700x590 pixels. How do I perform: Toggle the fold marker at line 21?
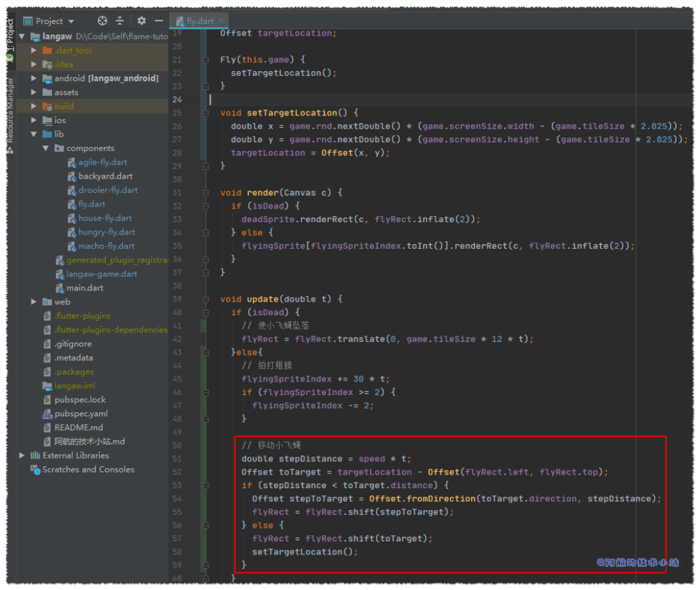point(204,60)
